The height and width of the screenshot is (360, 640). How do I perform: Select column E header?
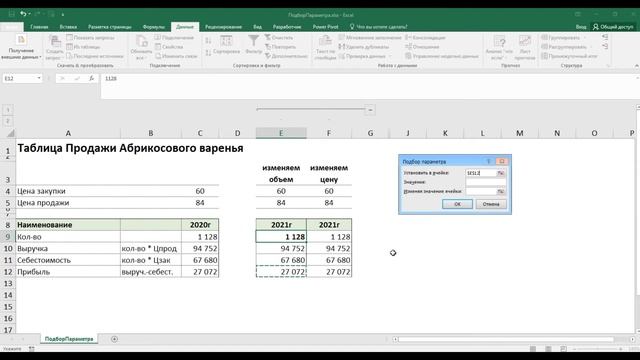click(281, 133)
